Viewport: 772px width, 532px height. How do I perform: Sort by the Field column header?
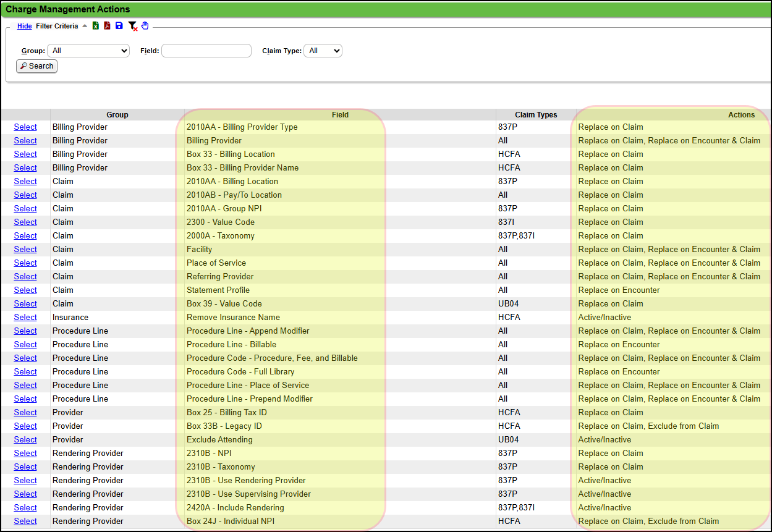340,114
